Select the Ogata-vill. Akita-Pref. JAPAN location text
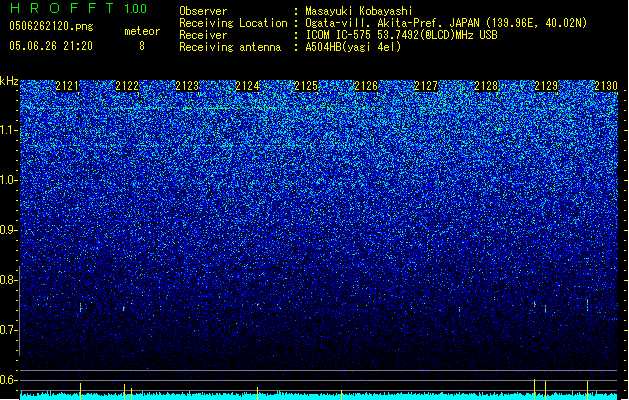Image resolution: width=629 pixels, height=400 pixels. point(446,23)
